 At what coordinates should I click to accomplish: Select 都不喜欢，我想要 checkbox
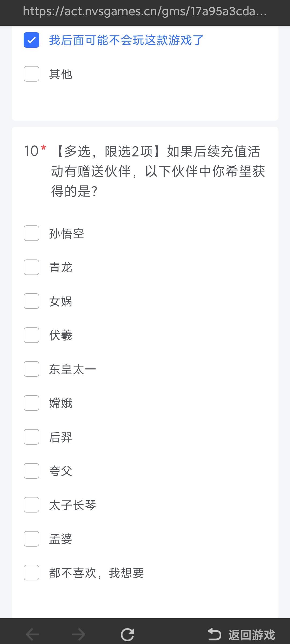click(31, 573)
